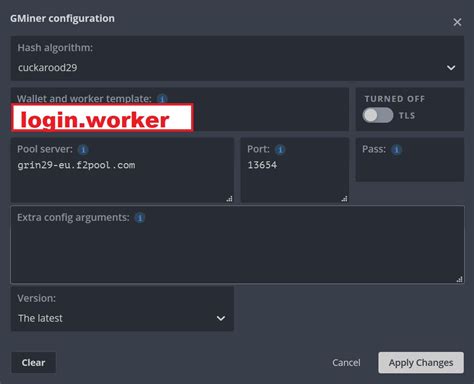This screenshot has width=474, height=384.
Task: Click the Cancel link
Action: click(346, 362)
